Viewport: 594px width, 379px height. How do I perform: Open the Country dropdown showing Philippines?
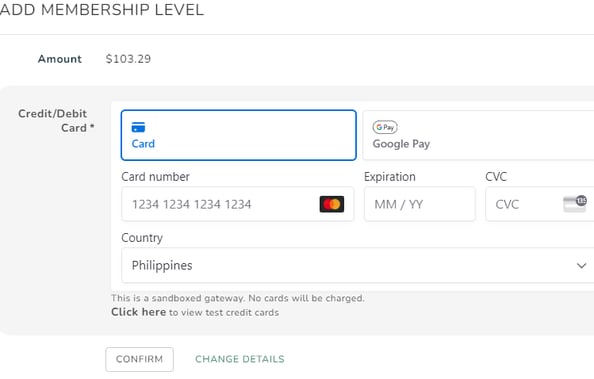(x=358, y=265)
